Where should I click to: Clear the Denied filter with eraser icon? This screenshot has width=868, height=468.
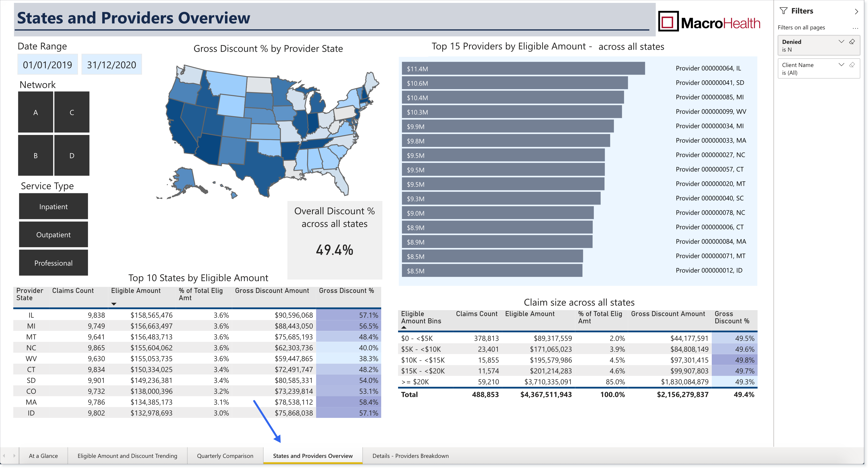[852, 42]
